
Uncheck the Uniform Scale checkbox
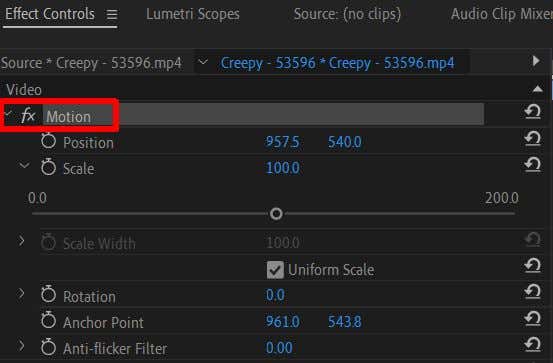point(275,270)
